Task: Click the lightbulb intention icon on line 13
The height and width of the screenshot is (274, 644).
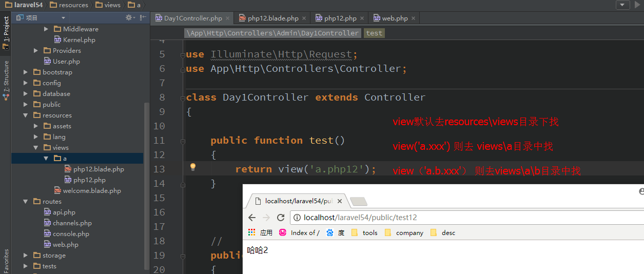Action: [193, 167]
